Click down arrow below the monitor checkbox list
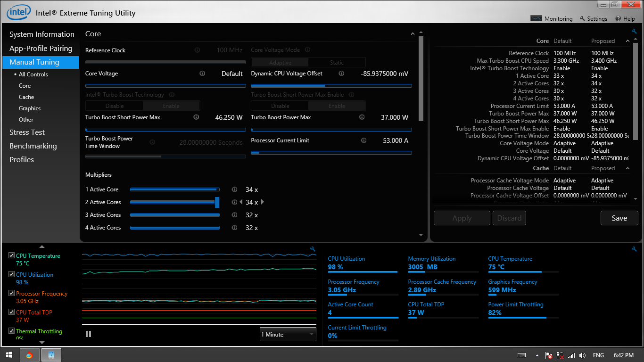 coord(41,342)
